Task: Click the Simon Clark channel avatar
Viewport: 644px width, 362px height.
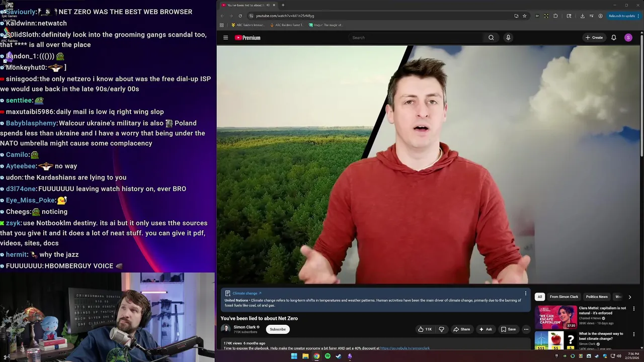Action: (226, 329)
